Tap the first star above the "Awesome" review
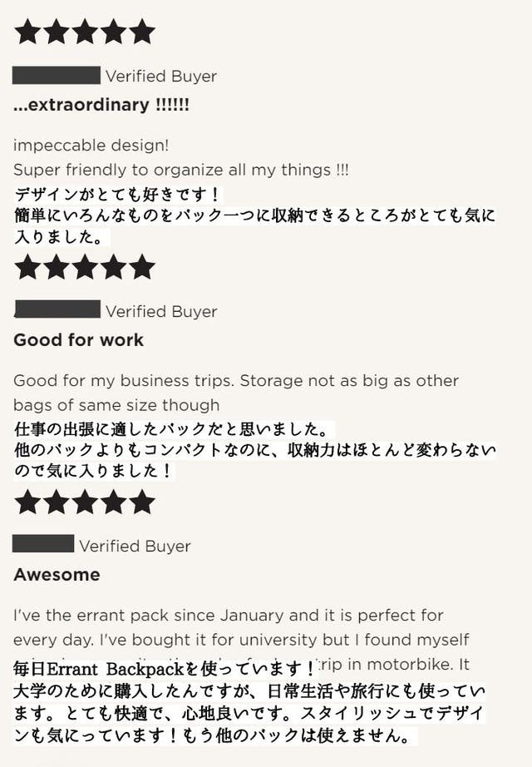Image resolution: width=532 pixels, height=767 pixels. [27, 502]
